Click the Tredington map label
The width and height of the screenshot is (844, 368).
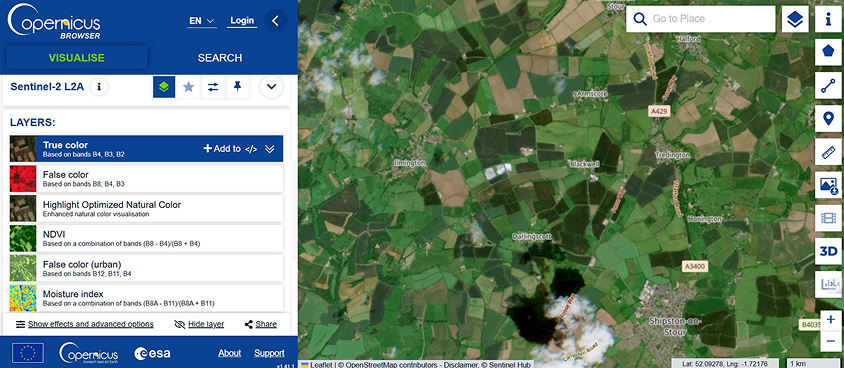(x=672, y=155)
